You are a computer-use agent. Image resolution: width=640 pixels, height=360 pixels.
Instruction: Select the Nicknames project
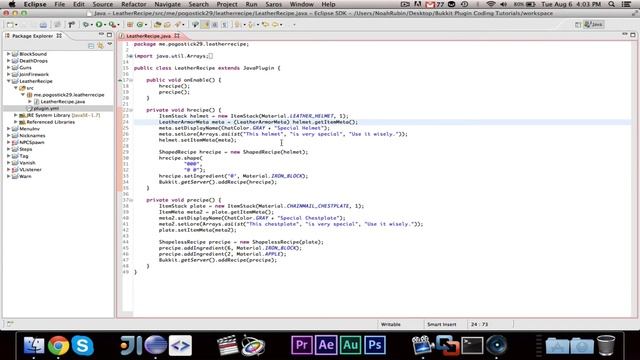32,136
